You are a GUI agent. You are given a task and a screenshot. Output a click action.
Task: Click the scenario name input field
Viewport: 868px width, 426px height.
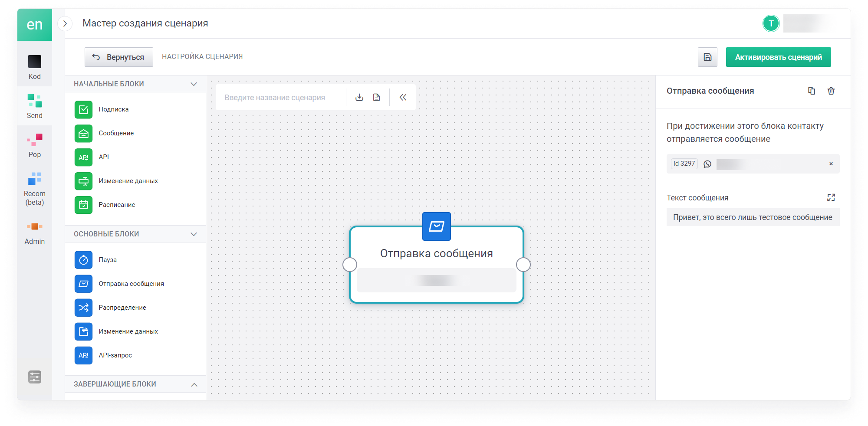point(280,98)
